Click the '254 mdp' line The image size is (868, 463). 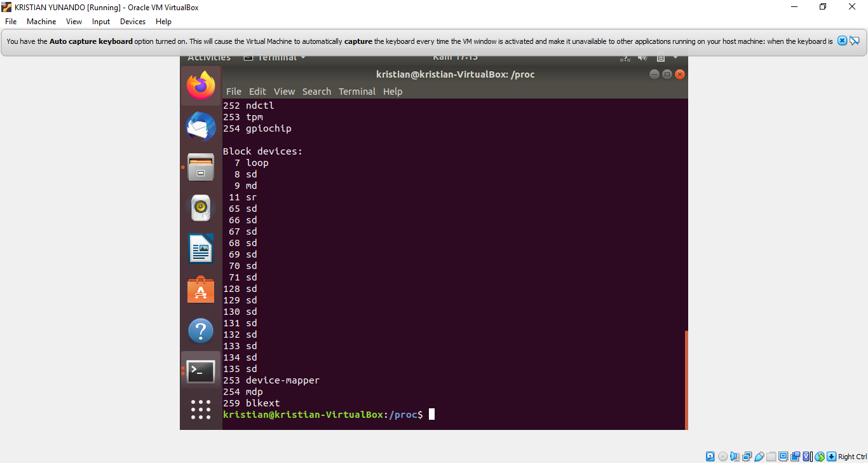243,392
